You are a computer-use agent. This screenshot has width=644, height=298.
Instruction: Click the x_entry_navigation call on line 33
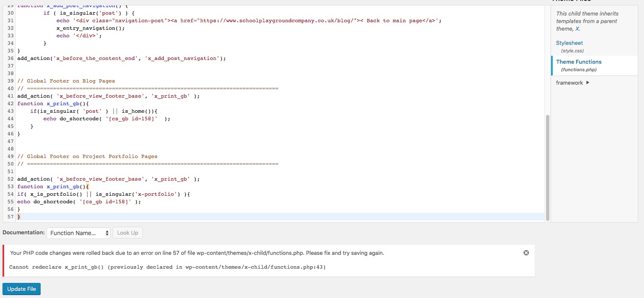click(90, 28)
